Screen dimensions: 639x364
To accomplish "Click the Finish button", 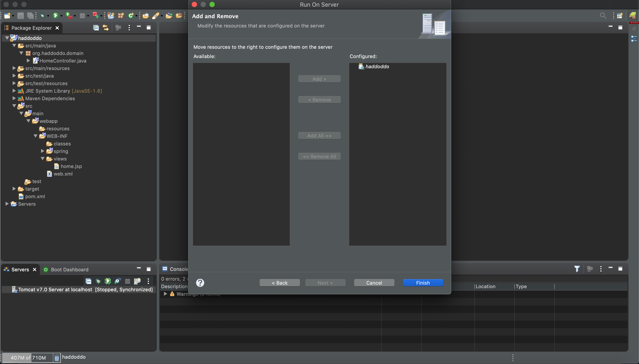I will (423, 283).
